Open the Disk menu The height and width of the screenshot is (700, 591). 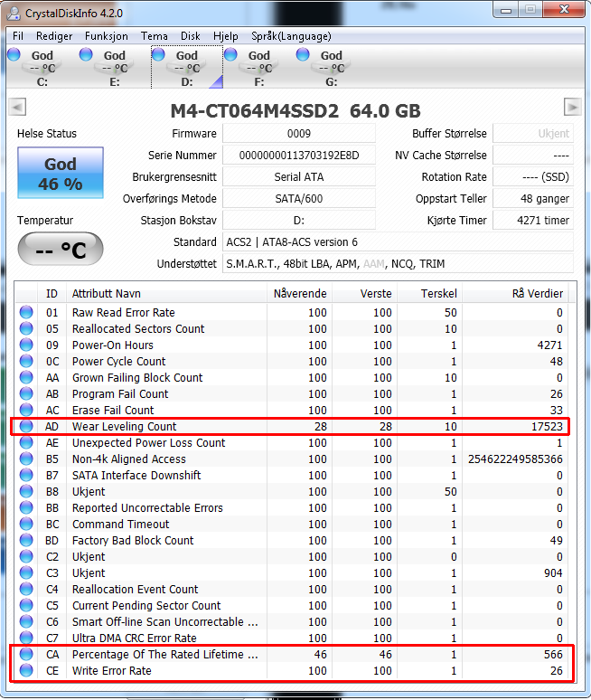pyautogui.click(x=191, y=36)
